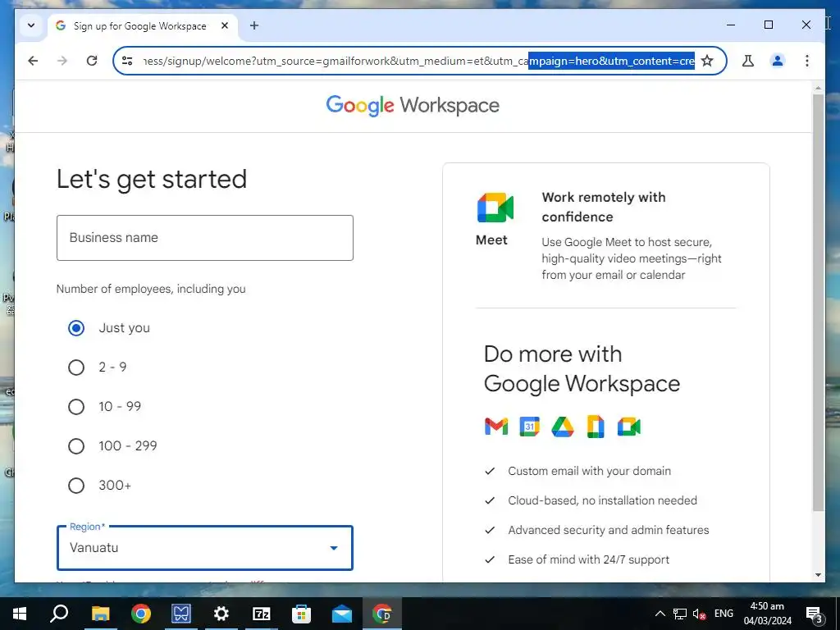
Task: Click the network tray icon
Action: coord(680,614)
